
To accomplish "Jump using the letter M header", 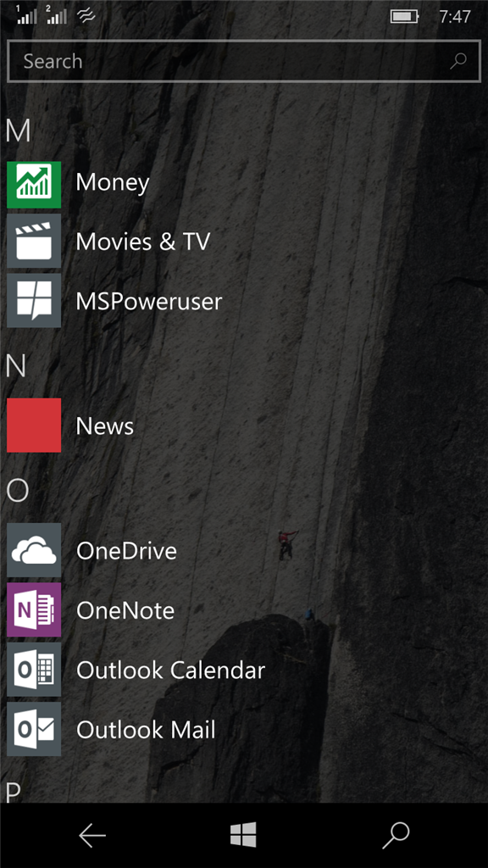I will pos(19,131).
